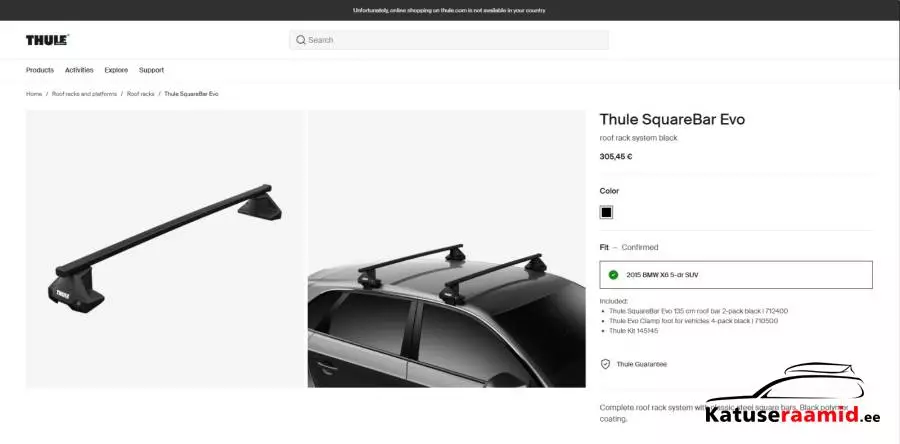Screen dimensions: 900x444
Task: Click the Katuseraamid.ee car logo
Action: pyautogui.click(x=793, y=394)
